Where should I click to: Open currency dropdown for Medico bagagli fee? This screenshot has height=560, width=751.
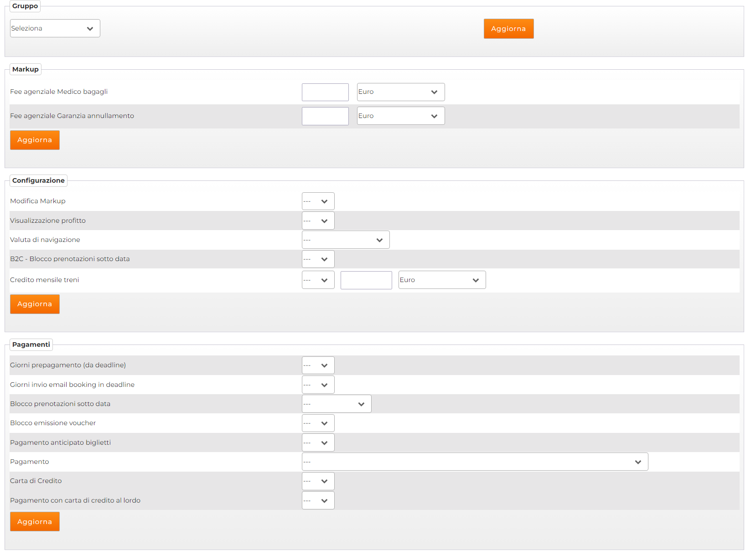[401, 92]
